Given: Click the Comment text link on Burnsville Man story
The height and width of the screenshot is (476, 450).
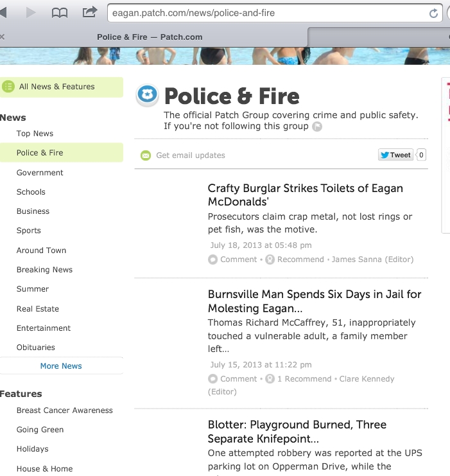Looking at the screenshot, I should (239, 379).
